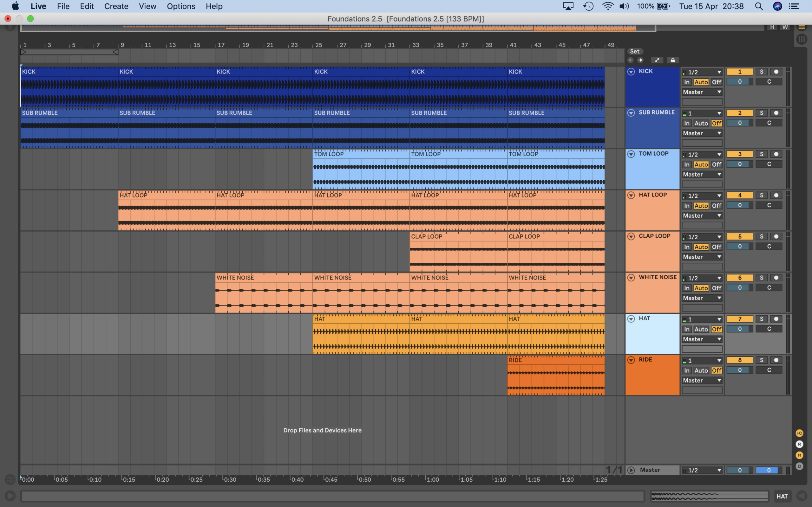
Task: Show Track Delay with the D icon
Action: (799, 466)
